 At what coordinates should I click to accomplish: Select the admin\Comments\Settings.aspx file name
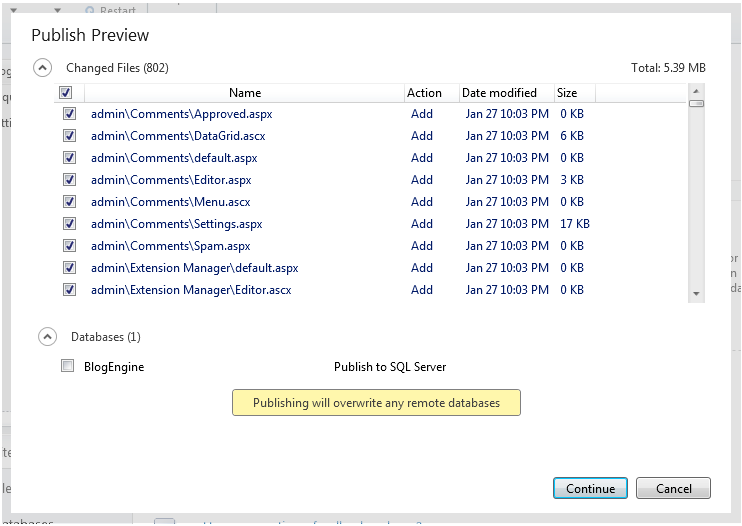[177, 224]
